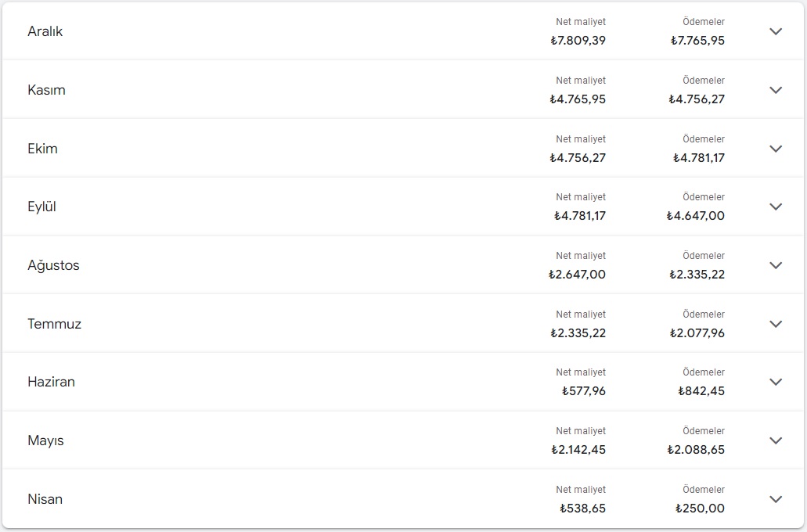Expand the Aralık row chevron
Screen dimensions: 807x532
pyautogui.click(x=776, y=31)
